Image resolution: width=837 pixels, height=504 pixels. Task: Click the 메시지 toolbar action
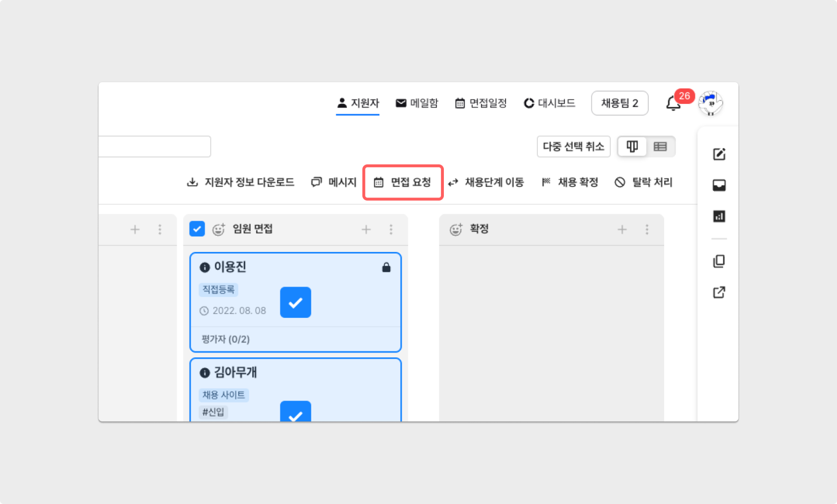point(334,182)
